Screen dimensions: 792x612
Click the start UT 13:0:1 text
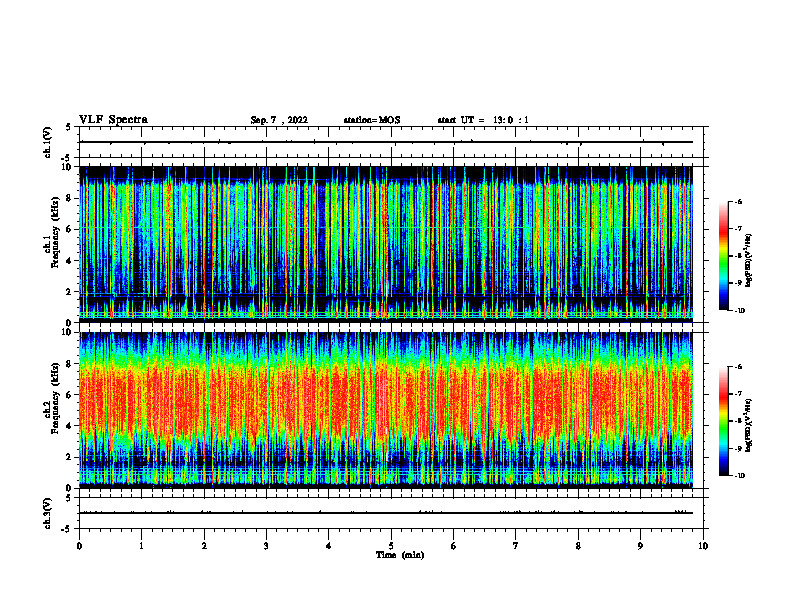[483, 120]
